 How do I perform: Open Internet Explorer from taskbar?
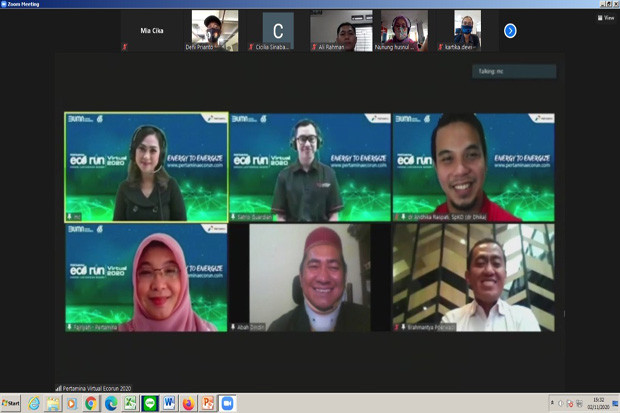[34, 403]
